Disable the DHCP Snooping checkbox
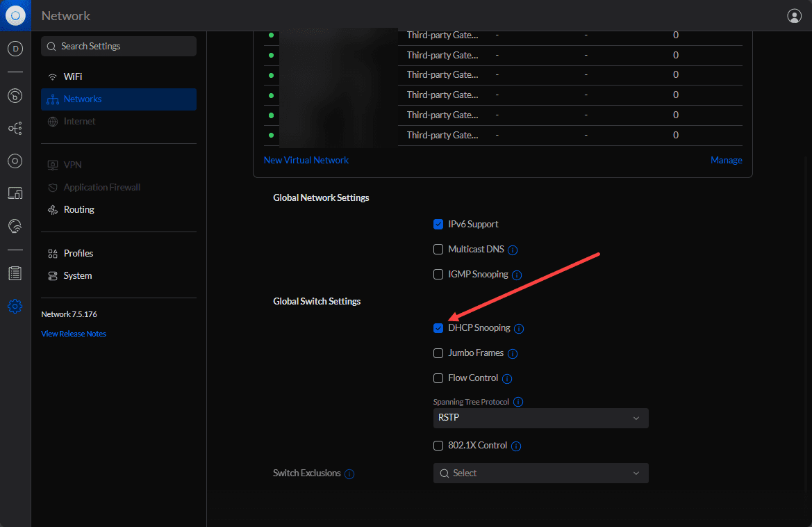812x527 pixels. (438, 328)
